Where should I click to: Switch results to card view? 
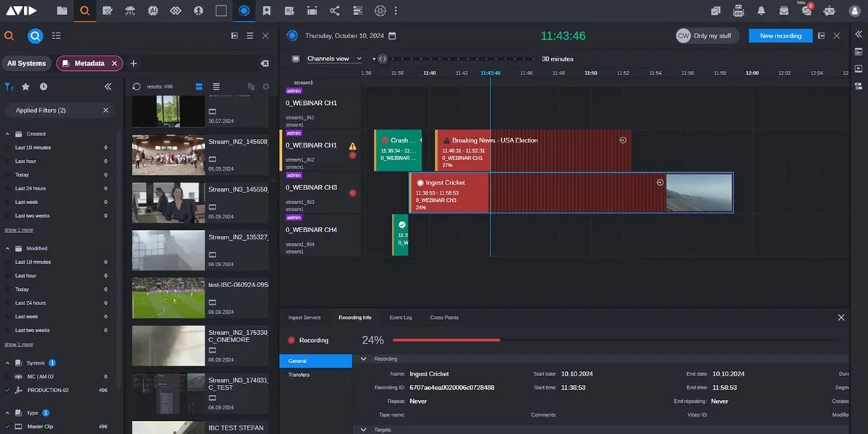(x=199, y=87)
